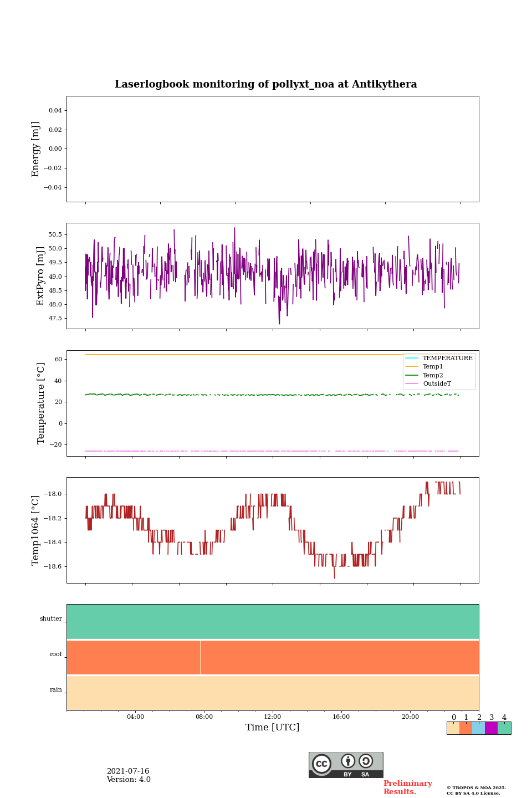This screenshot has height=798, width=532.
Task: Click the date 2021-07-16
Action: [x=128, y=771]
